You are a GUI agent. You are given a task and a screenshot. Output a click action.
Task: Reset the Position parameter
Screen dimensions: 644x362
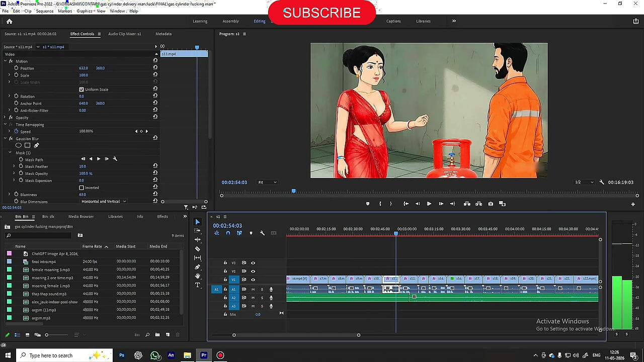[155, 68]
